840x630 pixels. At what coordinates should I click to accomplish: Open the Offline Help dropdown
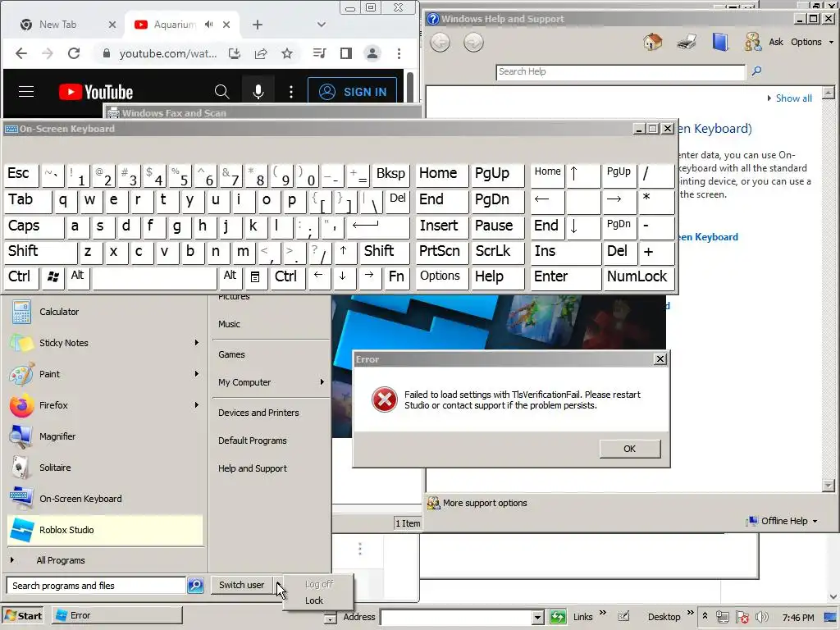coord(783,521)
